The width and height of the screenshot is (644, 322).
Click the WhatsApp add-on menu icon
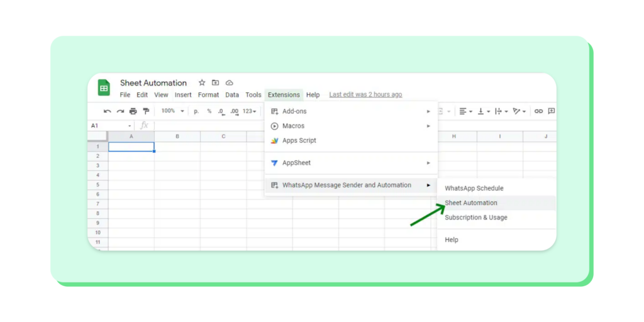(275, 186)
